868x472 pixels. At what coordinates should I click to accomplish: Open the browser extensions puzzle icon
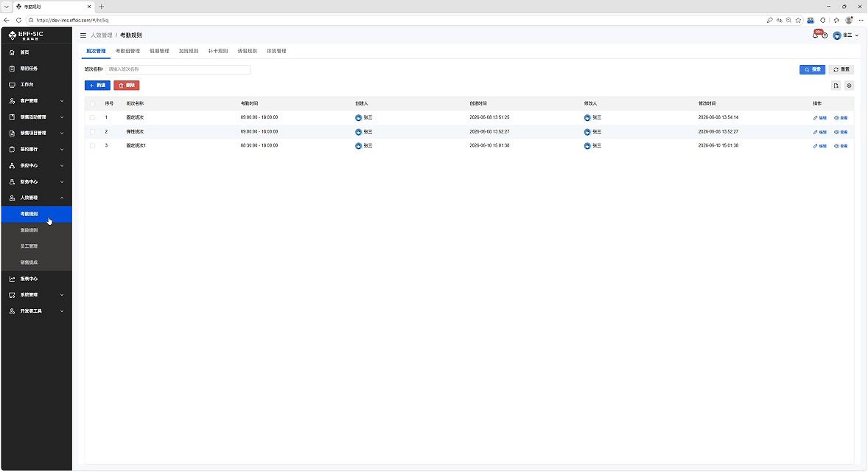[x=823, y=20]
